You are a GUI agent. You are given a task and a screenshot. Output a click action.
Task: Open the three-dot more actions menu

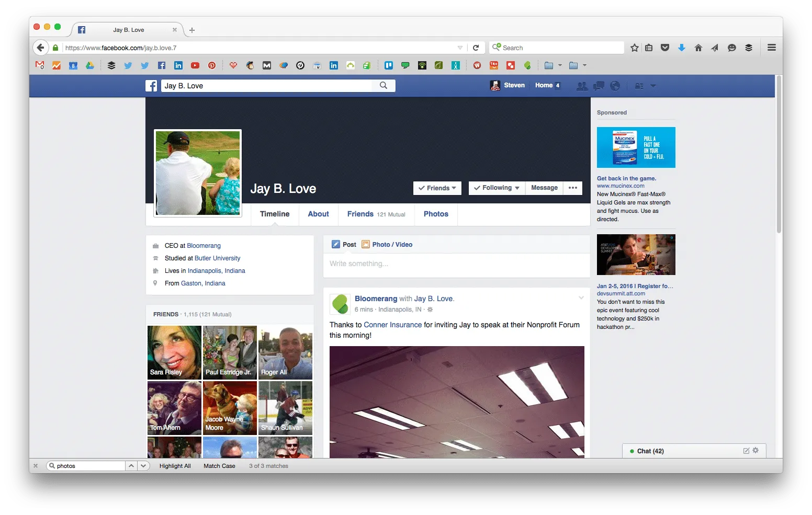tap(573, 188)
